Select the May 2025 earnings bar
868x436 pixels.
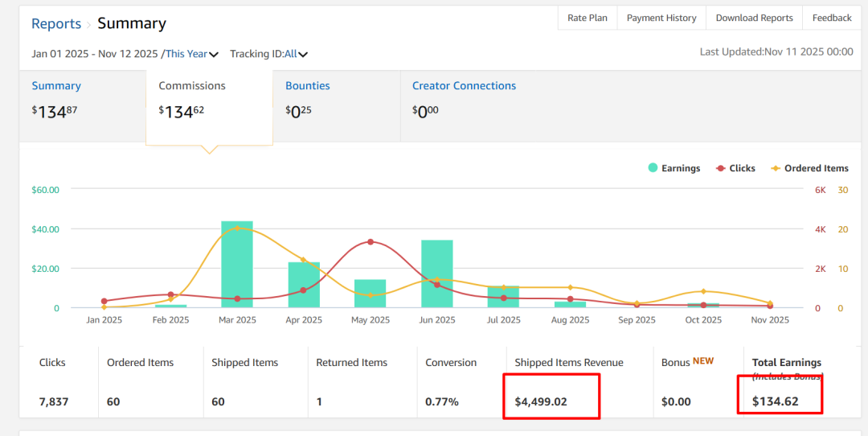pyautogui.click(x=370, y=293)
